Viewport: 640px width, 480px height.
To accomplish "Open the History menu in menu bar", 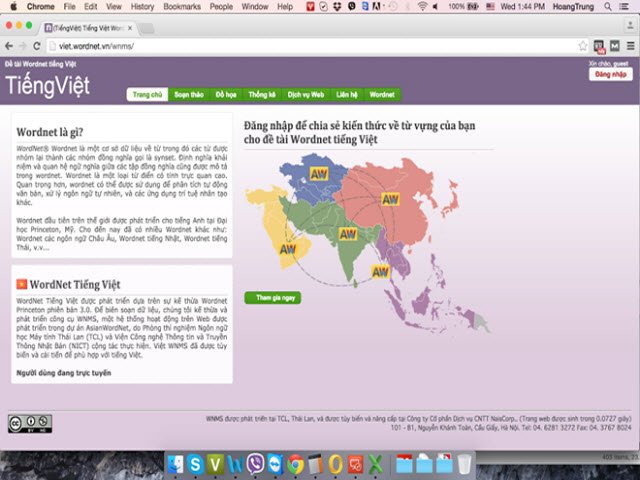I will tap(142, 7).
